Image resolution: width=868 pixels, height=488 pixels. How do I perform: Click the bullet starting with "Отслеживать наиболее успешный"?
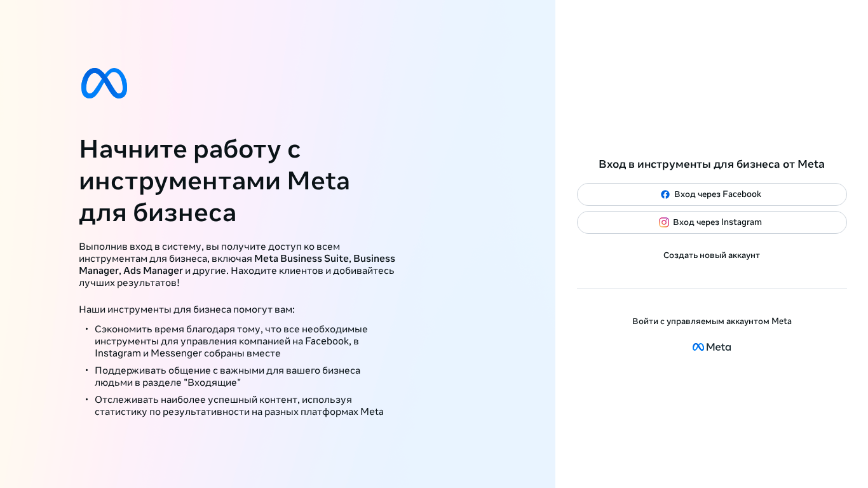tap(239, 405)
